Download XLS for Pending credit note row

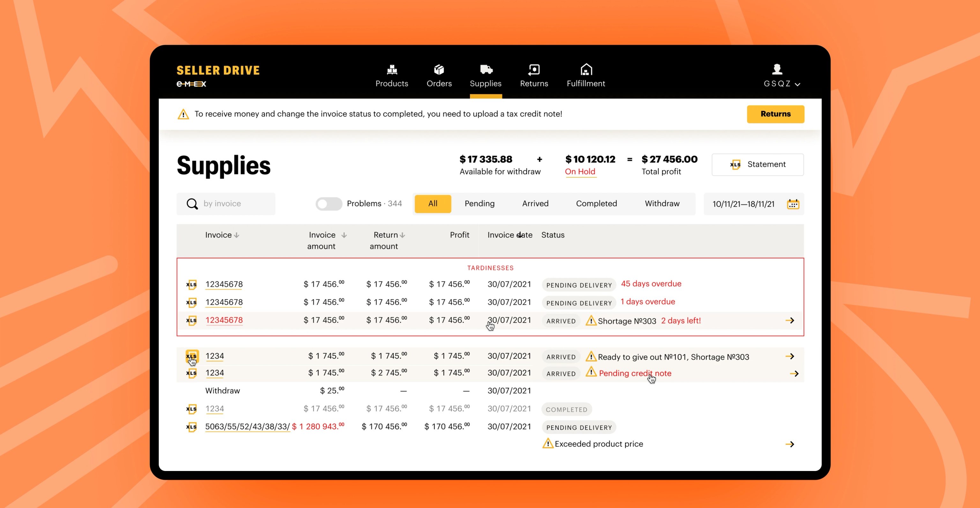(191, 373)
